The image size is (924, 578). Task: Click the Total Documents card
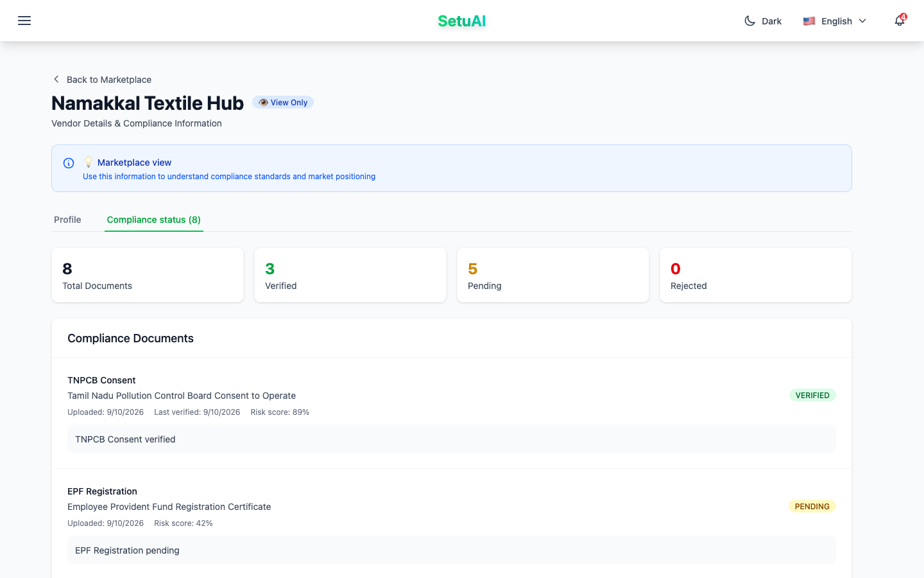tap(148, 275)
